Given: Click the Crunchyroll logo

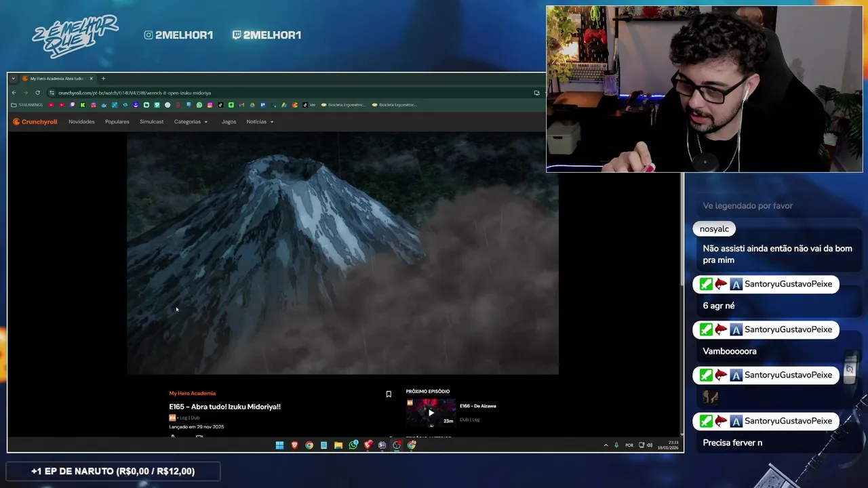Looking at the screenshot, I should pyautogui.click(x=35, y=122).
